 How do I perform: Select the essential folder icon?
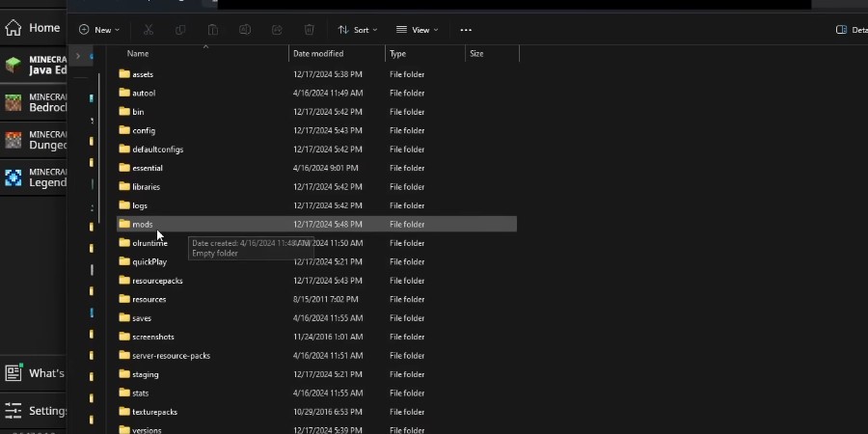(124, 168)
